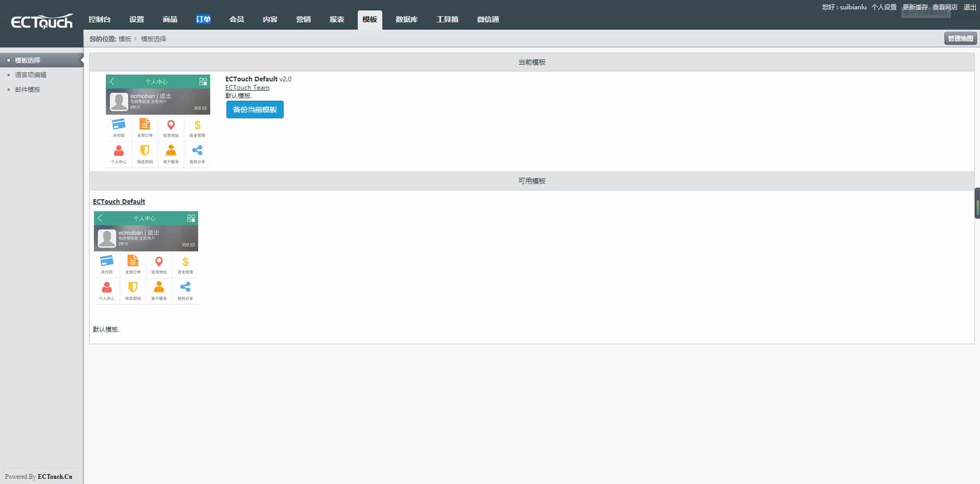
Task: Open the ECTouch.Cn footer link
Action: click(55, 477)
